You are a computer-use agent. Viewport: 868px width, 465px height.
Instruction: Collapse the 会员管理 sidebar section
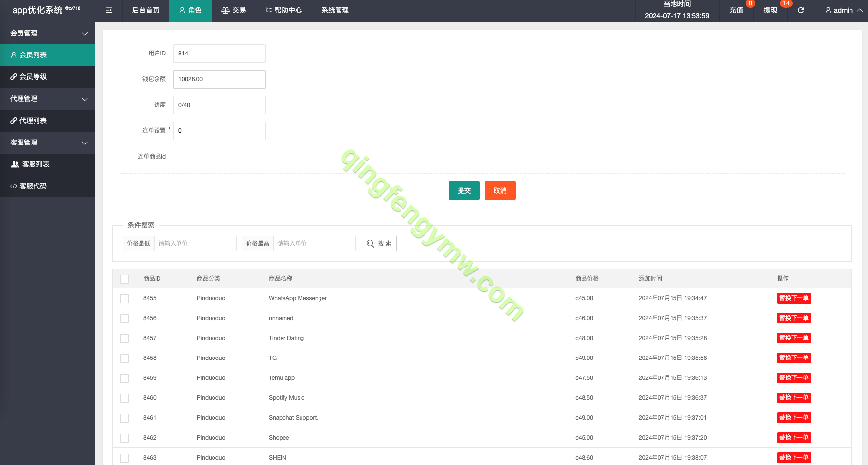[x=48, y=33]
